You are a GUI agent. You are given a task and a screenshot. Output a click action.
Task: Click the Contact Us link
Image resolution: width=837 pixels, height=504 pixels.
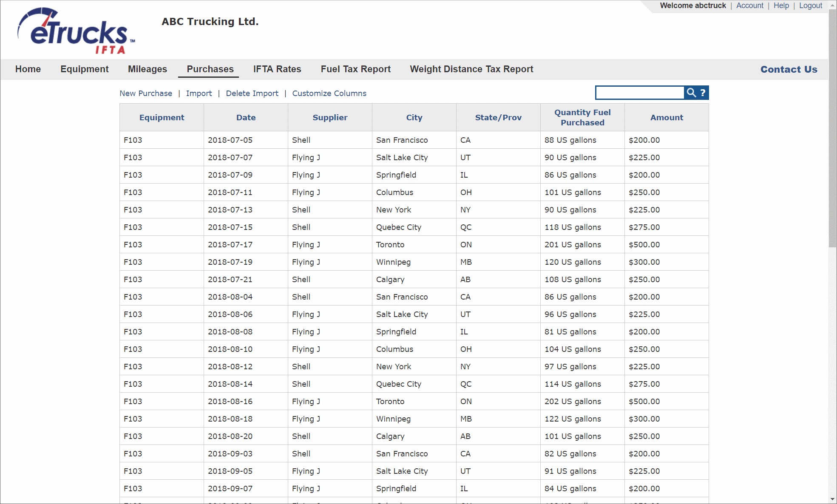[789, 69]
